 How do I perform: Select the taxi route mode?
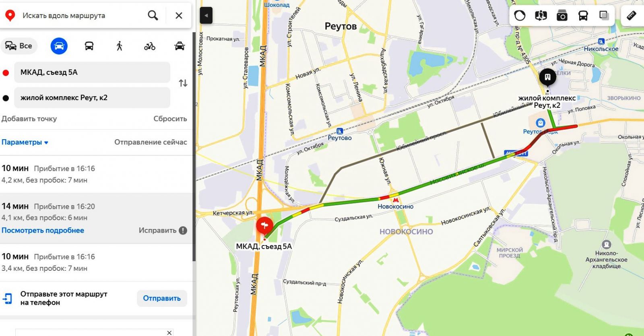[180, 46]
